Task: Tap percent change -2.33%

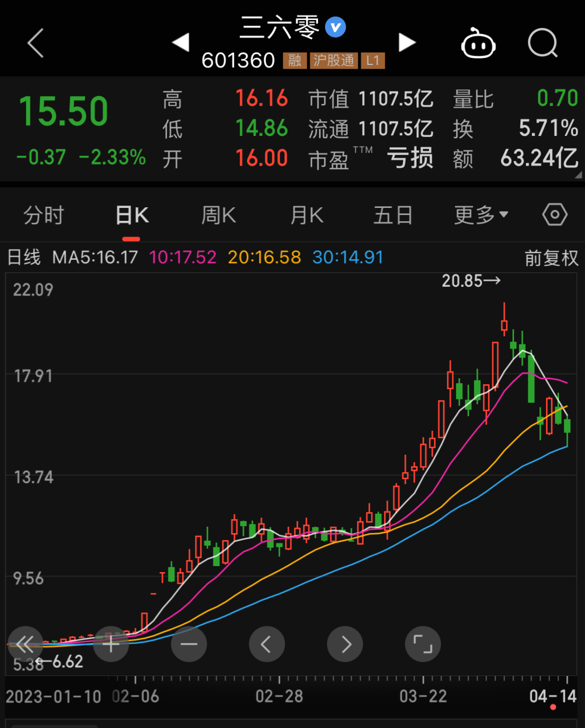Action: 113,158
